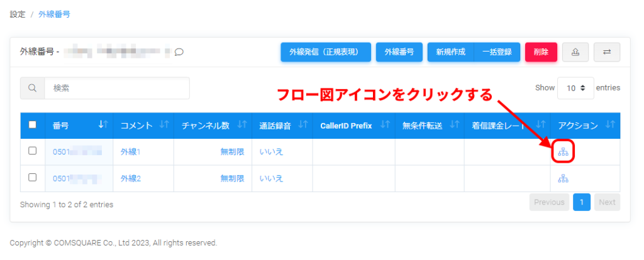
Task: Click the 外線発信（正規表現） button
Action: click(325, 53)
